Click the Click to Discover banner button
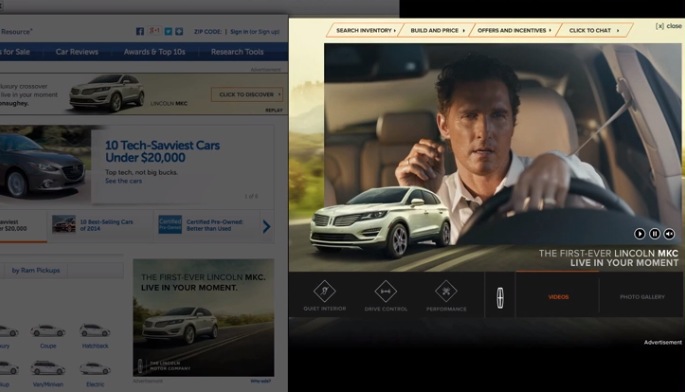The height and width of the screenshot is (392, 685). tap(247, 94)
